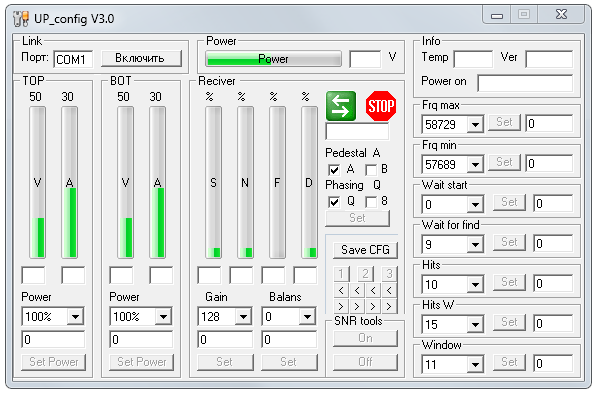Click the value field right of Window Set
The width and height of the screenshot is (596, 395).
pos(553,363)
